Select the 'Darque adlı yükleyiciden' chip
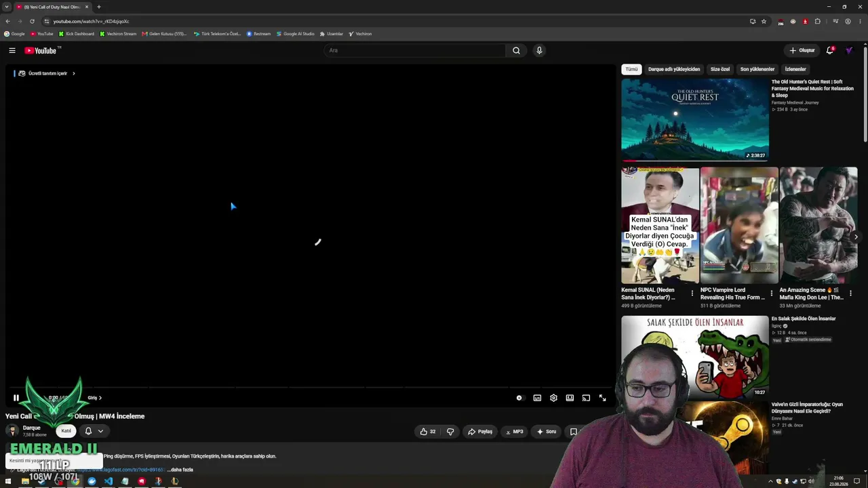Screen dimensions: 868x488 (674, 69)
